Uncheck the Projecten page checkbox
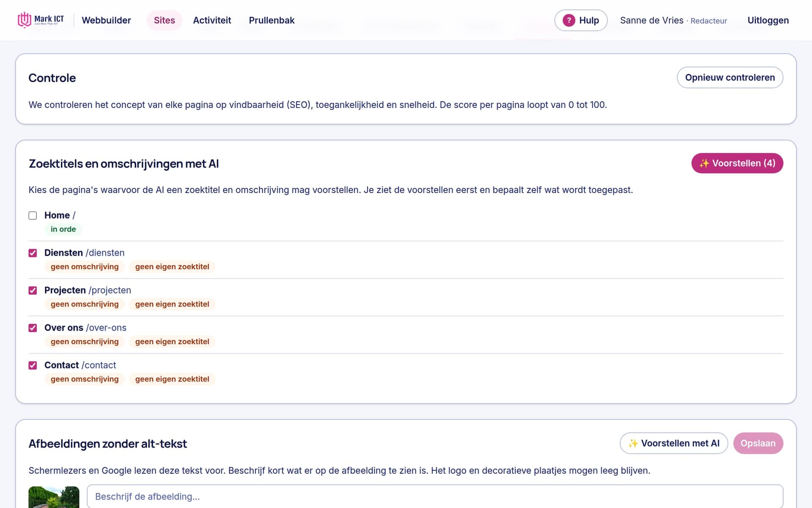The width and height of the screenshot is (812, 508). click(x=33, y=290)
